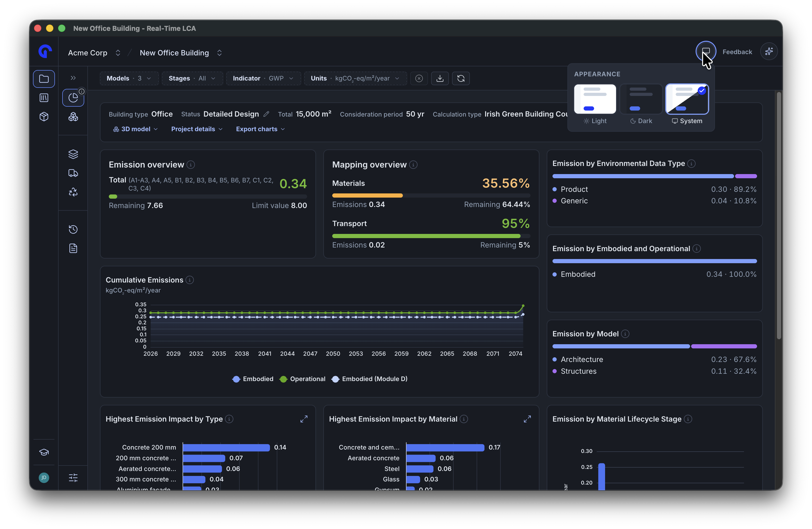
Task: Expand the secondary sidebar with double chevron
Action: [73, 78]
